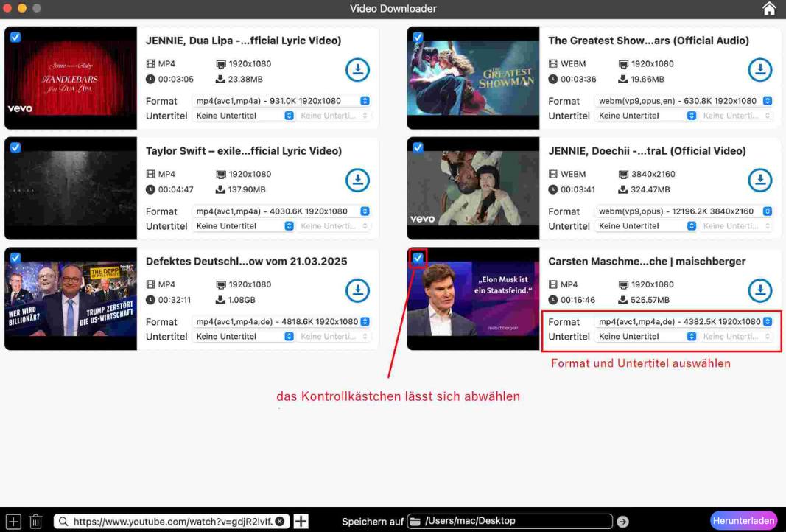
Task: Download the Taylor Swift exile video
Action: click(x=357, y=180)
